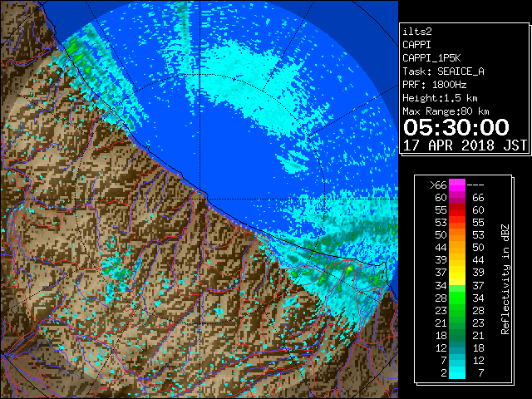Click the date "17 APR 2018 JST"
532x399 pixels.
465,145
